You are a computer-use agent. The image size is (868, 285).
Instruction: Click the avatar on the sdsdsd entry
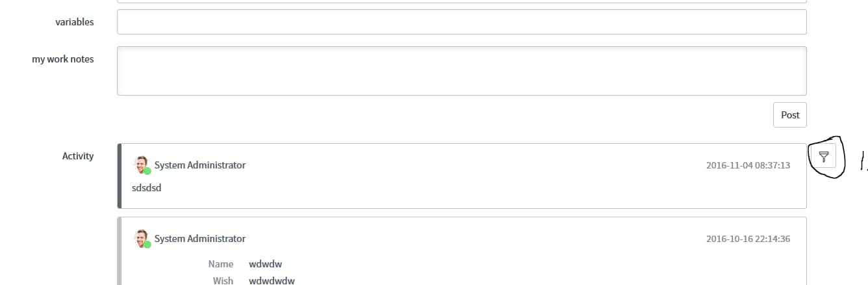[x=141, y=164]
